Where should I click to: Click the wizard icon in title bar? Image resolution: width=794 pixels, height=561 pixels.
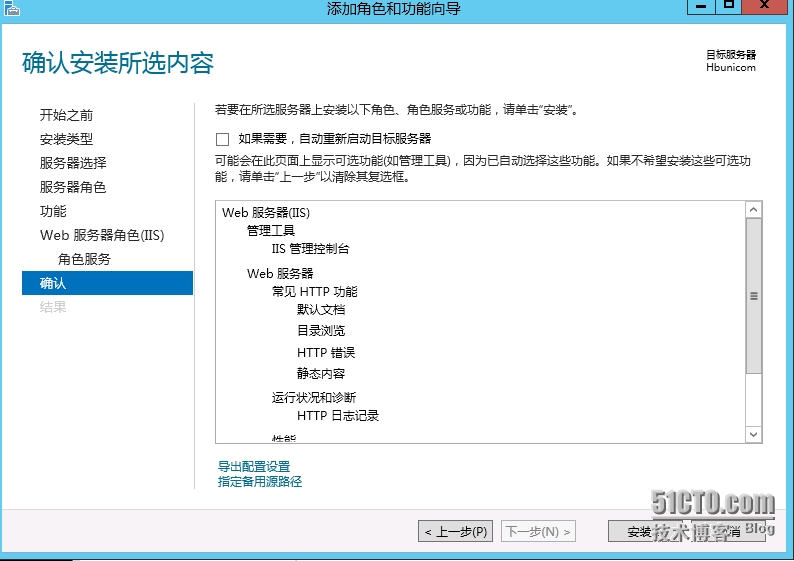[11, 8]
